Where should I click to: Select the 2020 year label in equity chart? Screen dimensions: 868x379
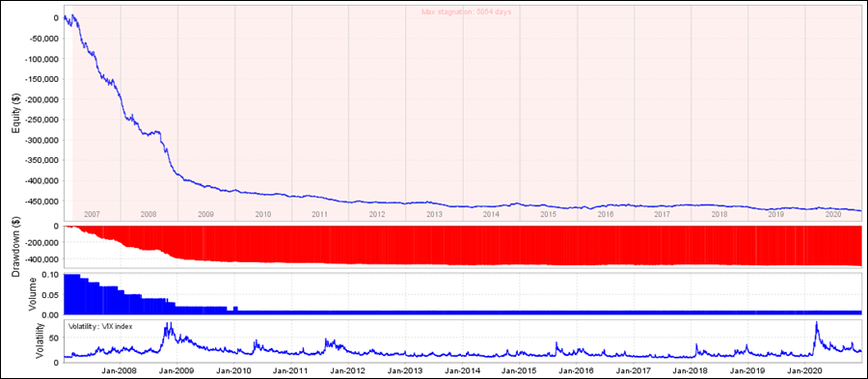pos(833,213)
